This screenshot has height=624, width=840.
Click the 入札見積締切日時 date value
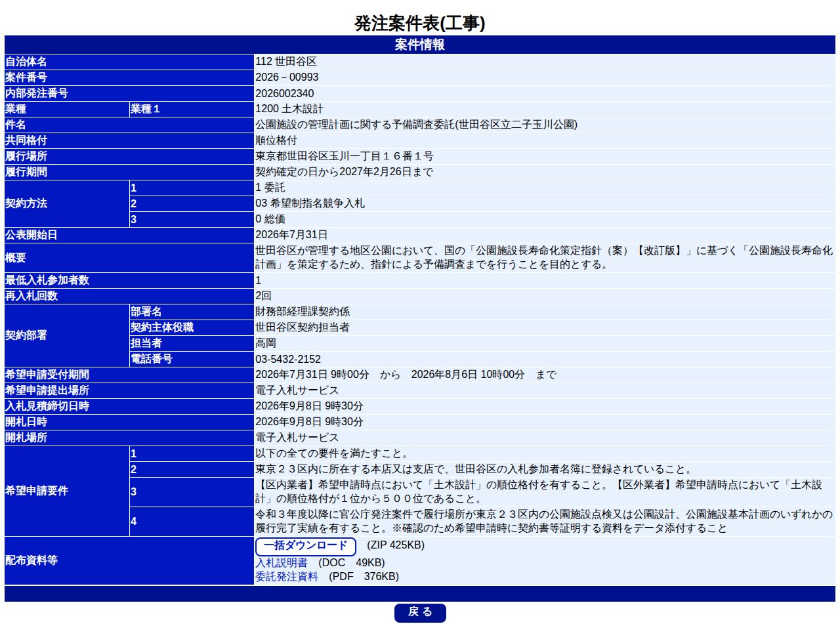[x=309, y=406]
